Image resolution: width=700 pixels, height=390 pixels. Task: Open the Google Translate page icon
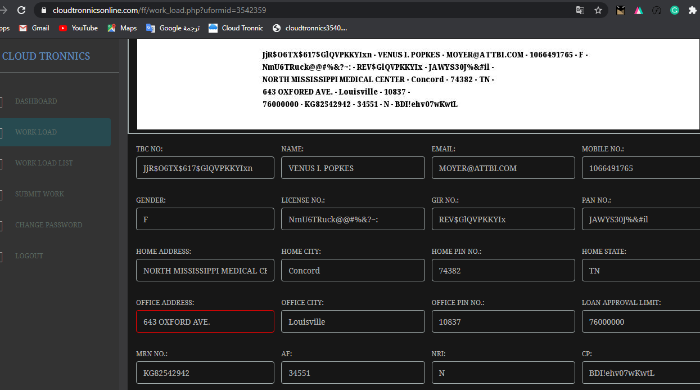pyautogui.click(x=579, y=10)
